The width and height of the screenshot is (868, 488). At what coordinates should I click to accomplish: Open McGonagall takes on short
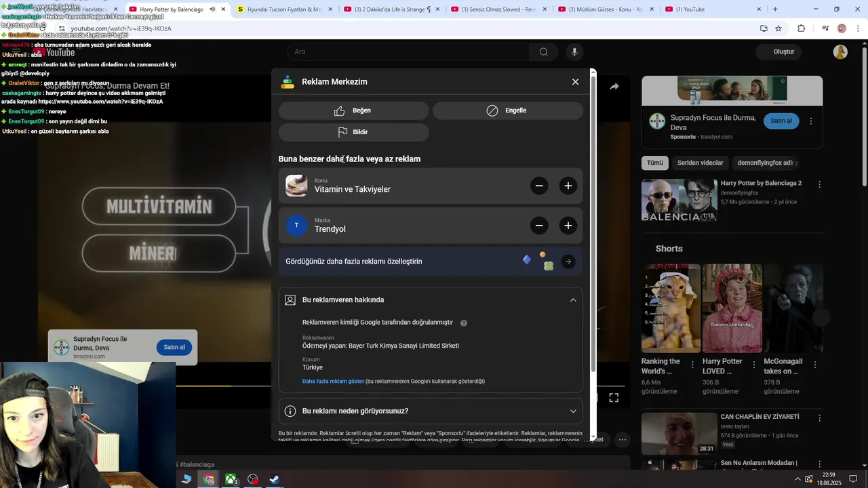[793, 308]
